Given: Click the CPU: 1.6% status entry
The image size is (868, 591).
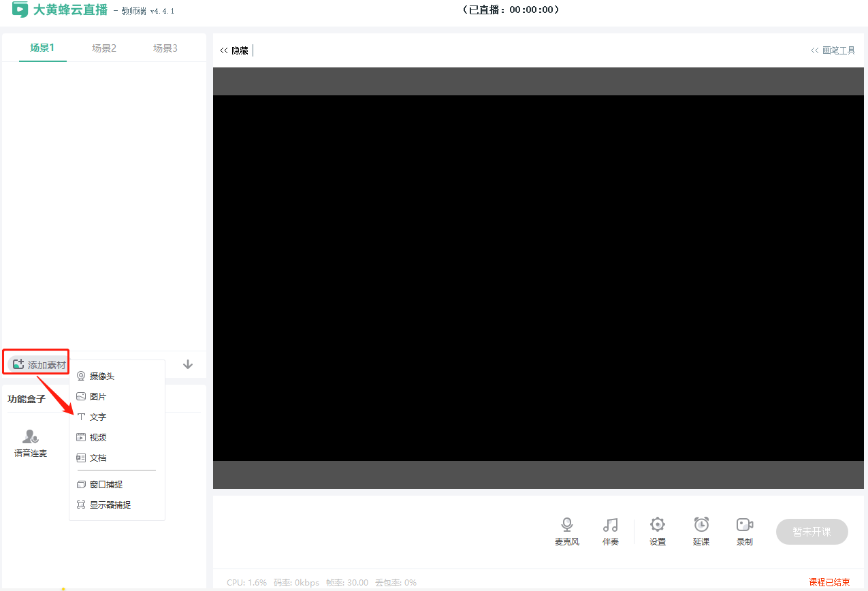Looking at the screenshot, I should coord(246,583).
